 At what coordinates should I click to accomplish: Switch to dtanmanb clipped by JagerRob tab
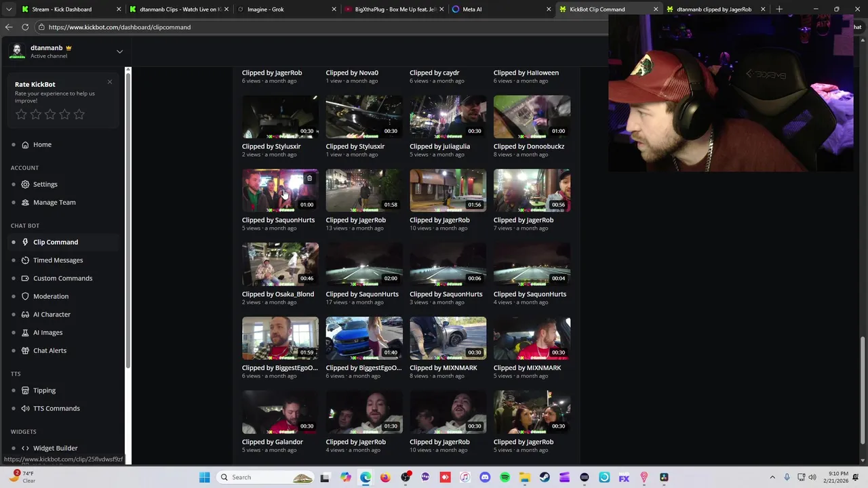point(715,9)
